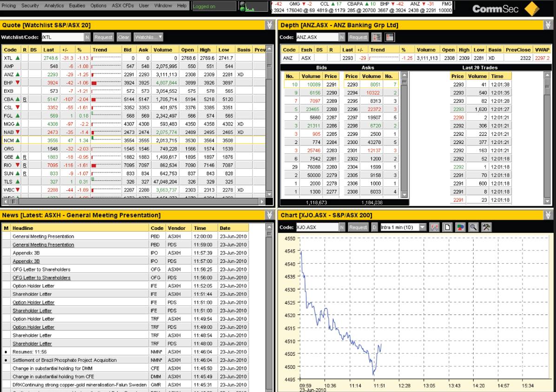This screenshot has width=556, height=392.
Task: Click the ANZ.ASX code input field
Action: pos(317,37)
